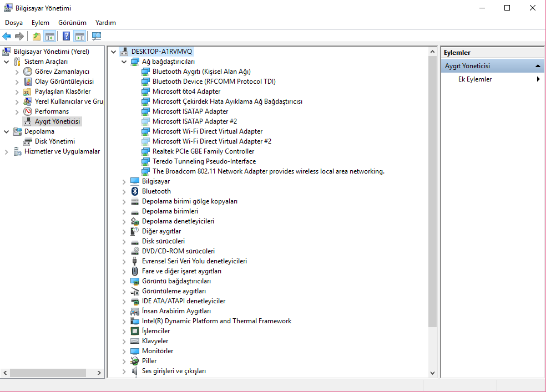The image size is (546, 392).
Task: Select Microsoft 6to4 Adapter
Action: point(186,91)
